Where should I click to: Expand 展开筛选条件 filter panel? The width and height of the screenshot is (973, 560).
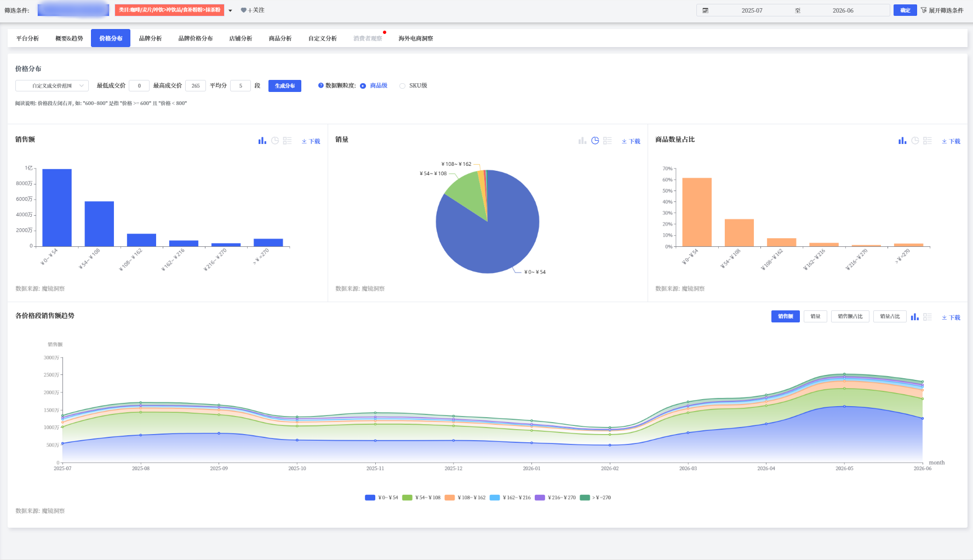(942, 10)
